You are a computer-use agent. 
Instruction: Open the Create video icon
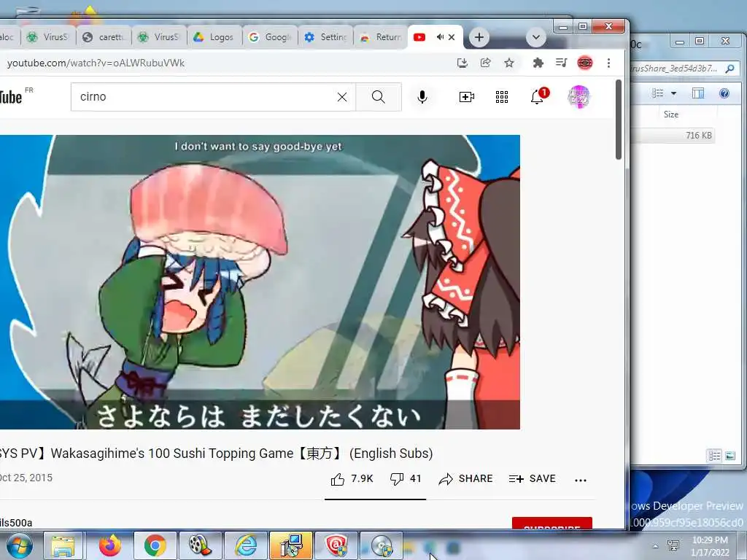tap(466, 97)
